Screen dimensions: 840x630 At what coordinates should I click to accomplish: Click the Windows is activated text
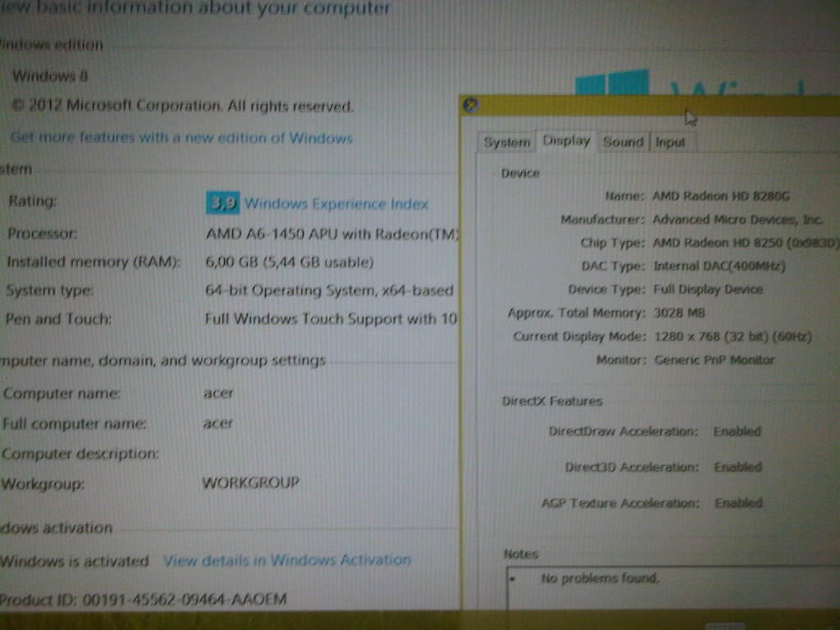(x=74, y=561)
